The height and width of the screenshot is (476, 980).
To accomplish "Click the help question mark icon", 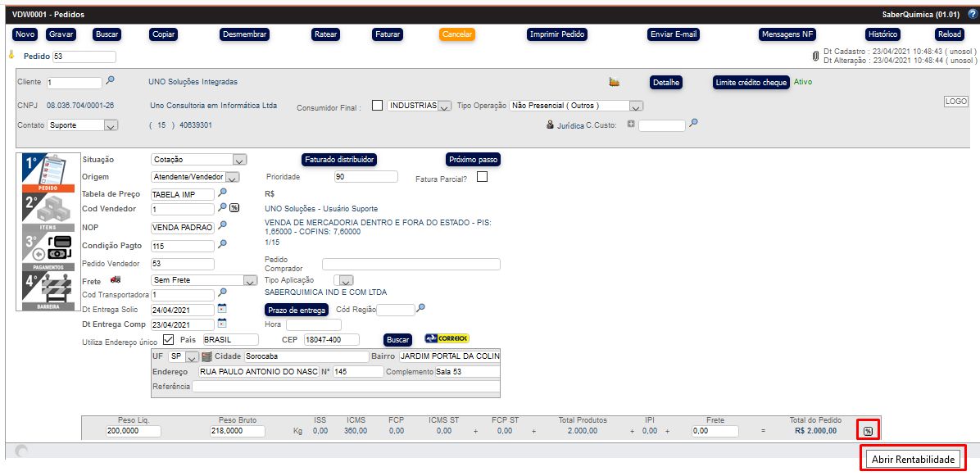I will point(971,15).
